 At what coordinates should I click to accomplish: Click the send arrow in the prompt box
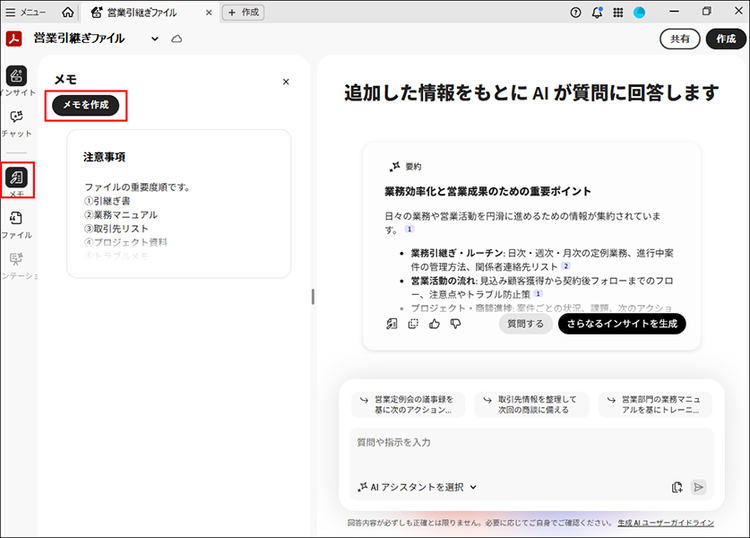click(x=699, y=487)
